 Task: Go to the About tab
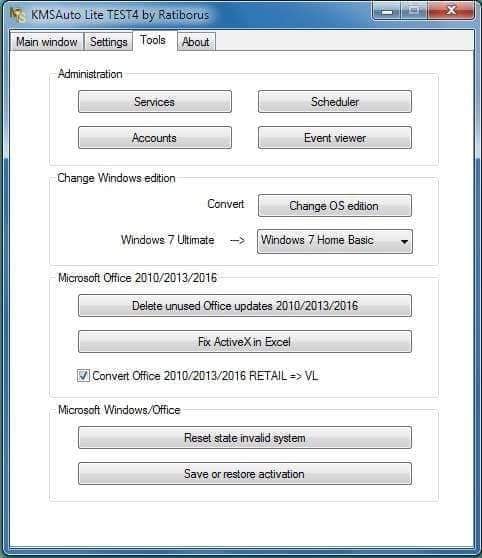tap(196, 42)
